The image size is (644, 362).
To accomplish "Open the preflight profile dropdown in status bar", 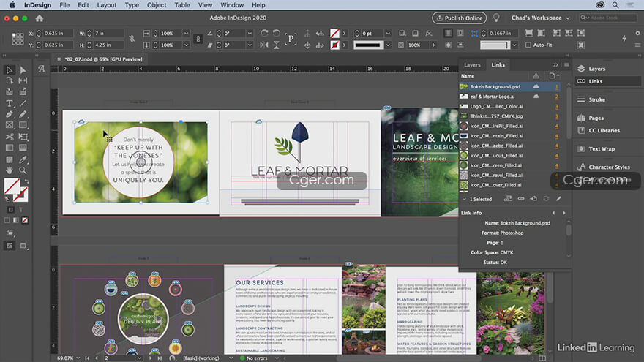I will (231, 358).
